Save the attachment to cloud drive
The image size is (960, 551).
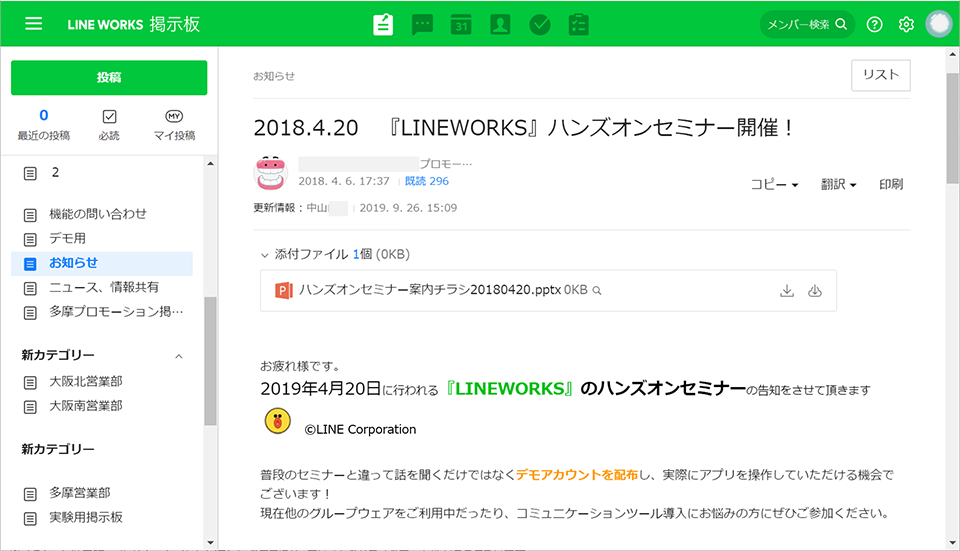(814, 291)
